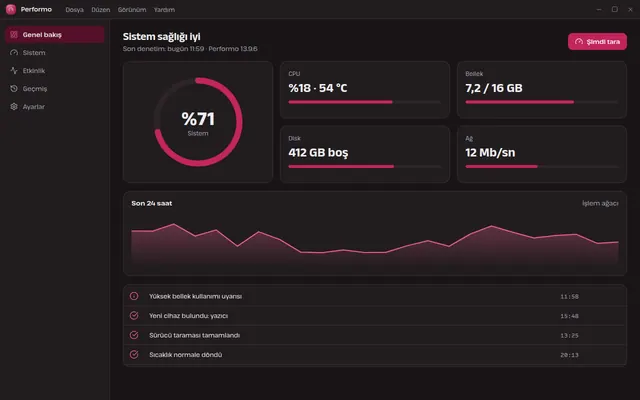This screenshot has width=640, height=400.
Task: Click check icon beside Yeni cihaz bulundu
Action: click(134, 316)
